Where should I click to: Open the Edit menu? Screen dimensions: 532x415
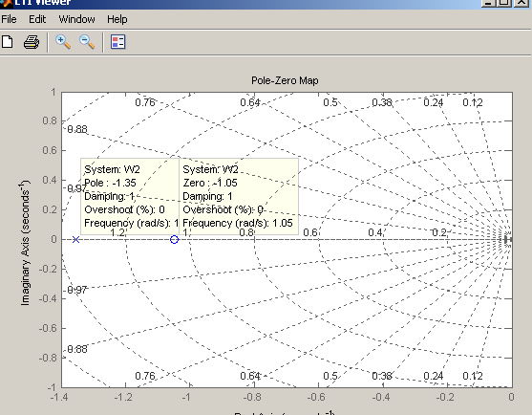(37, 19)
